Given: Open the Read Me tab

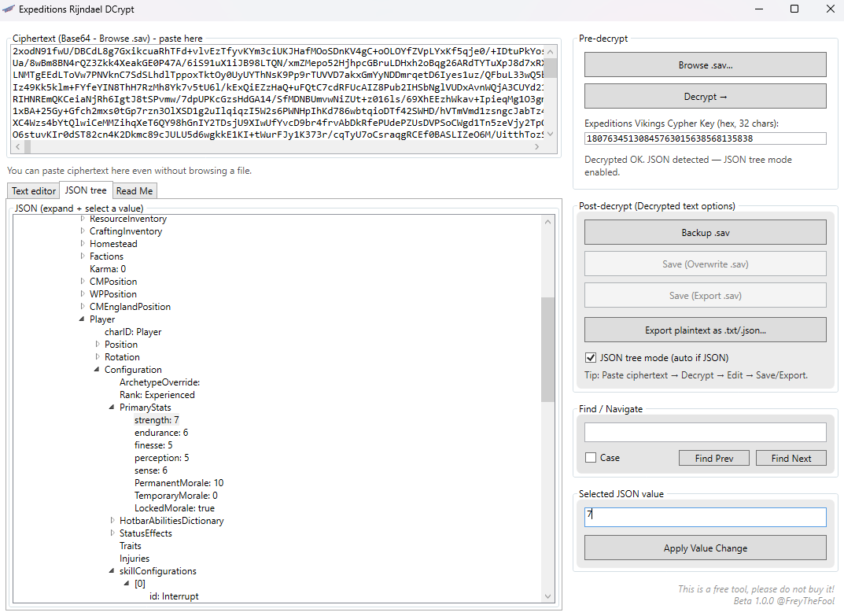Looking at the screenshot, I should coord(135,190).
